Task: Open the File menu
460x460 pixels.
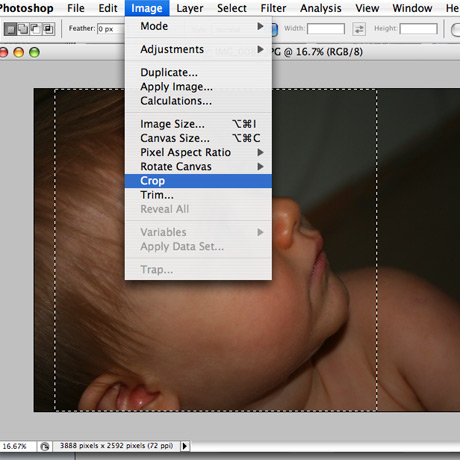Action: (x=76, y=8)
